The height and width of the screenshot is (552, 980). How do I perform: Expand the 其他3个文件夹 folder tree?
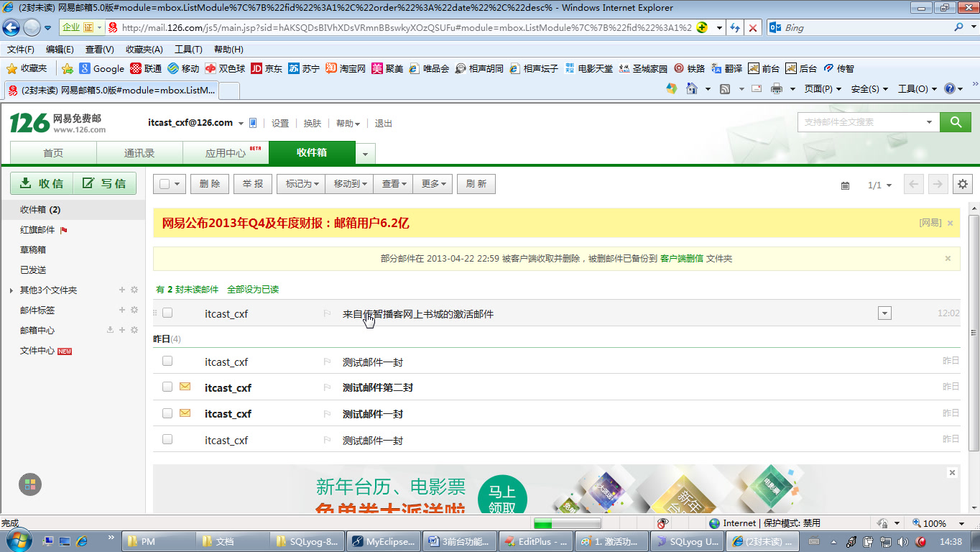click(x=11, y=290)
